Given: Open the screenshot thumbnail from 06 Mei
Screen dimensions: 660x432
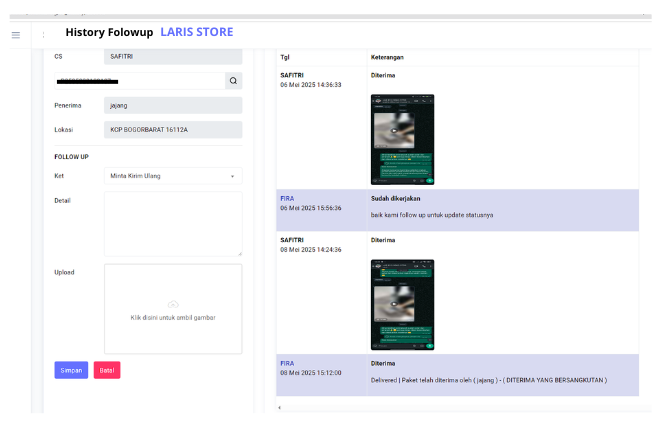Looking at the screenshot, I should [402, 140].
